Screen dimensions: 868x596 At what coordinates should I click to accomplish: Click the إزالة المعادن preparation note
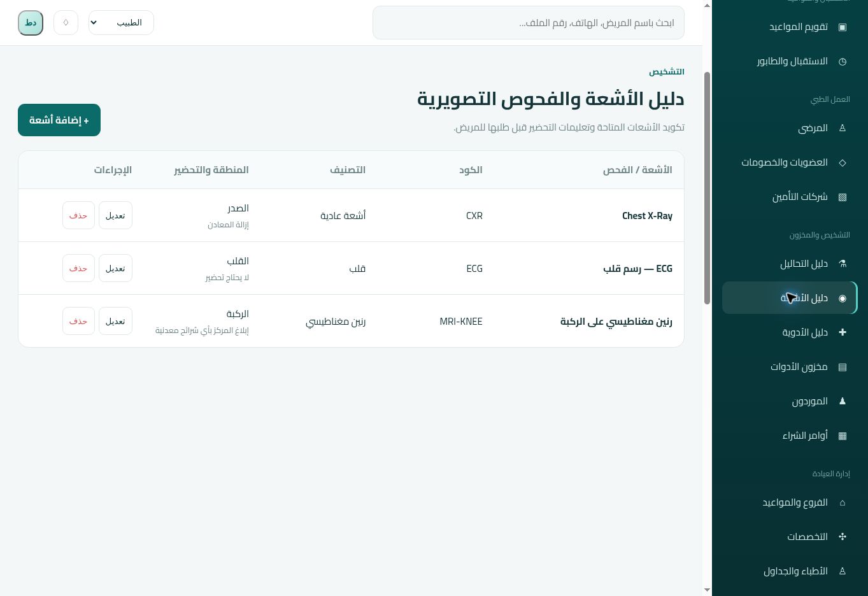pos(228,225)
